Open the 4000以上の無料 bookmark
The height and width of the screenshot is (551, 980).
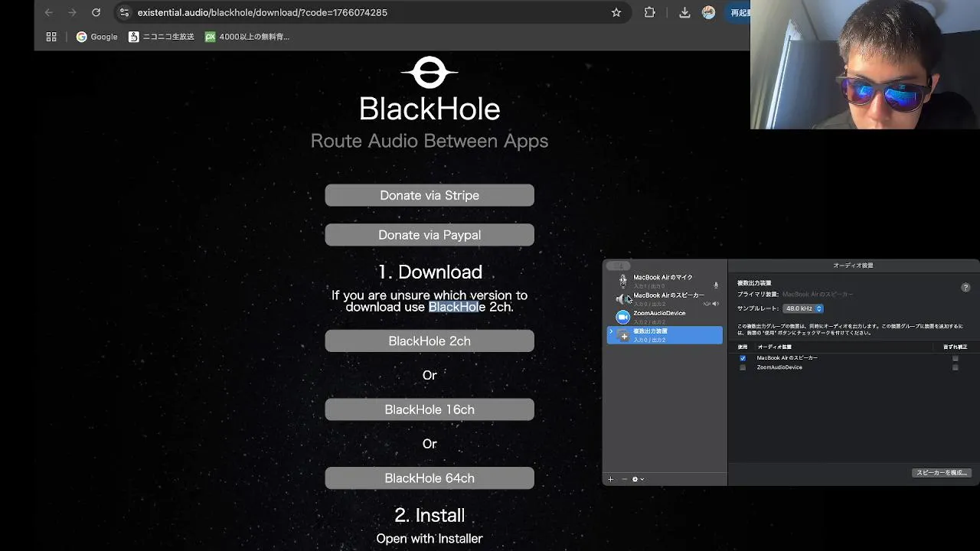pyautogui.click(x=247, y=36)
